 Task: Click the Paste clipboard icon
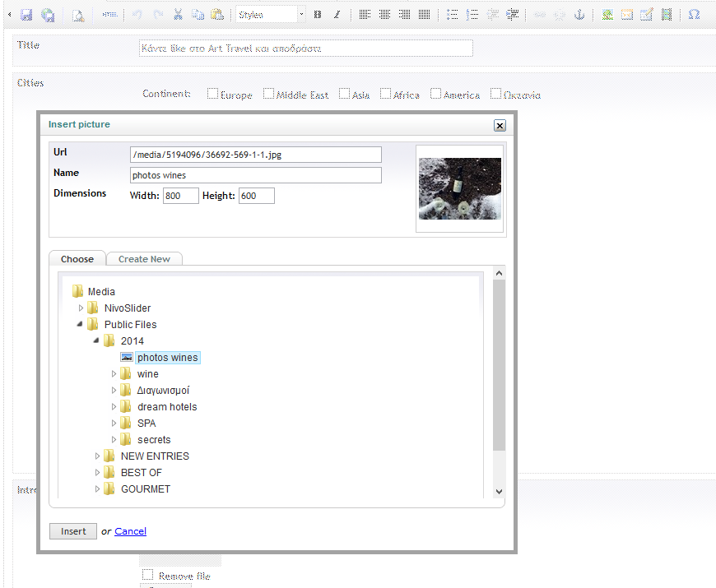click(x=217, y=15)
